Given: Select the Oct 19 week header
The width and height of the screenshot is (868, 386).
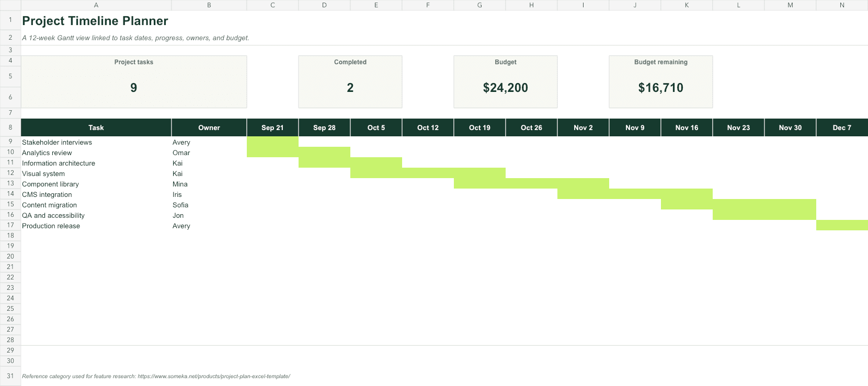Looking at the screenshot, I should 479,127.
